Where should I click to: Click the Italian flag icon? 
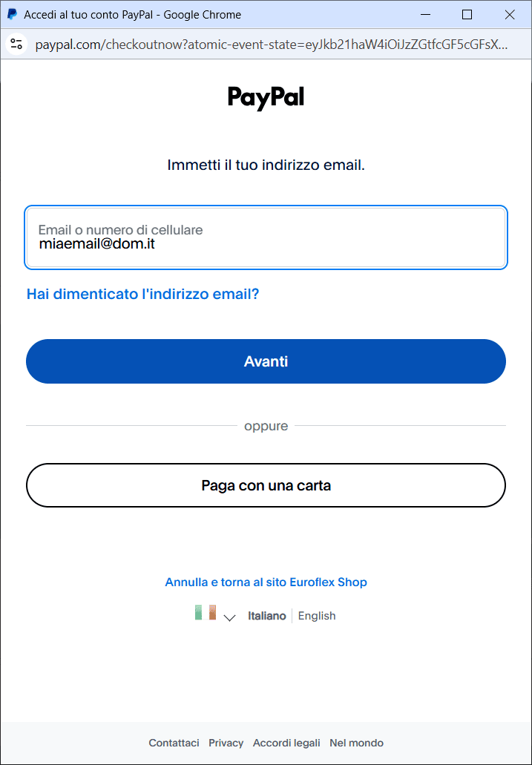pyautogui.click(x=206, y=612)
